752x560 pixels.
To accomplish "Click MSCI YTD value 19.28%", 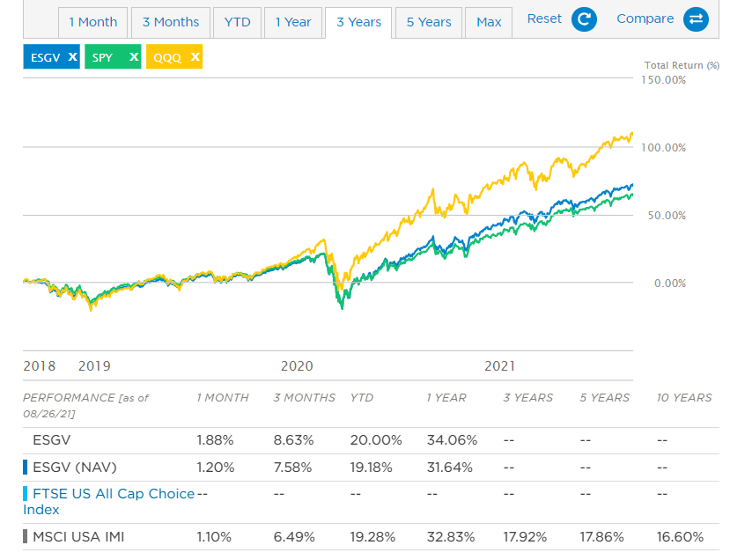I will point(372,536).
